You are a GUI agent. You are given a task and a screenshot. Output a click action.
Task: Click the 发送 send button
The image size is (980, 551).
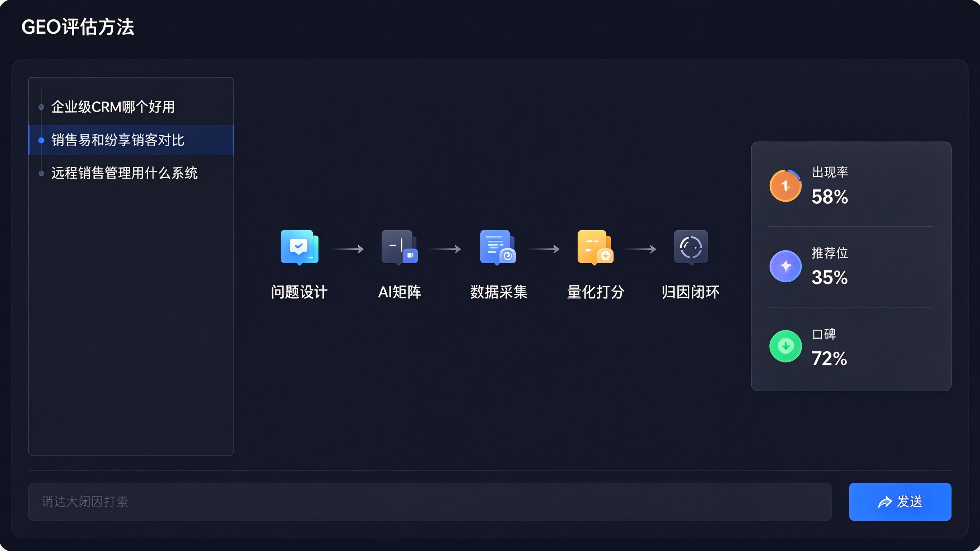coord(900,501)
